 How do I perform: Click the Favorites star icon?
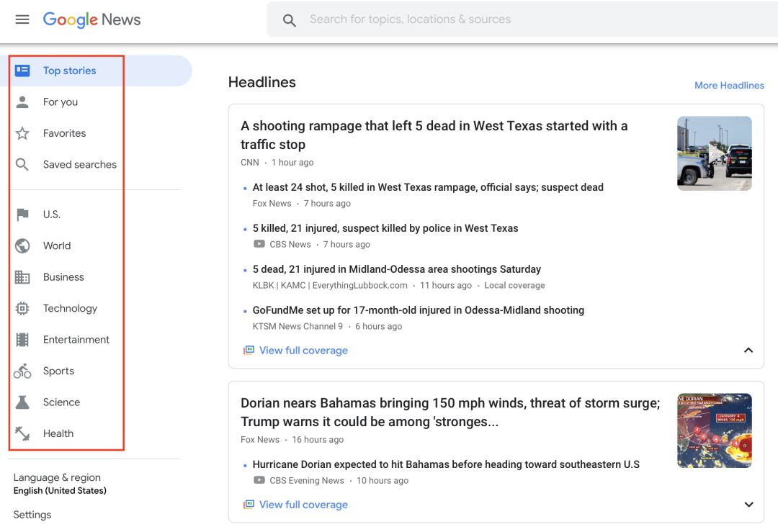point(22,133)
